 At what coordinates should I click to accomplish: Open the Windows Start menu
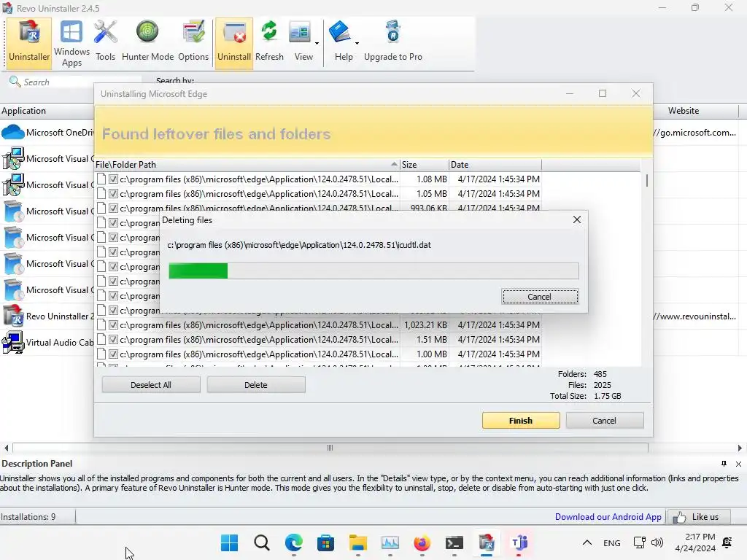(229, 542)
